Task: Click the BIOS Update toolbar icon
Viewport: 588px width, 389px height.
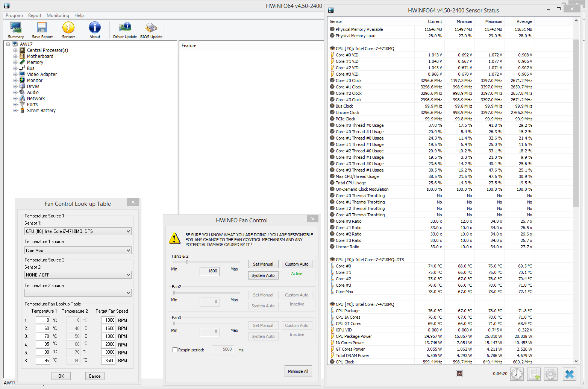Action: tap(151, 30)
